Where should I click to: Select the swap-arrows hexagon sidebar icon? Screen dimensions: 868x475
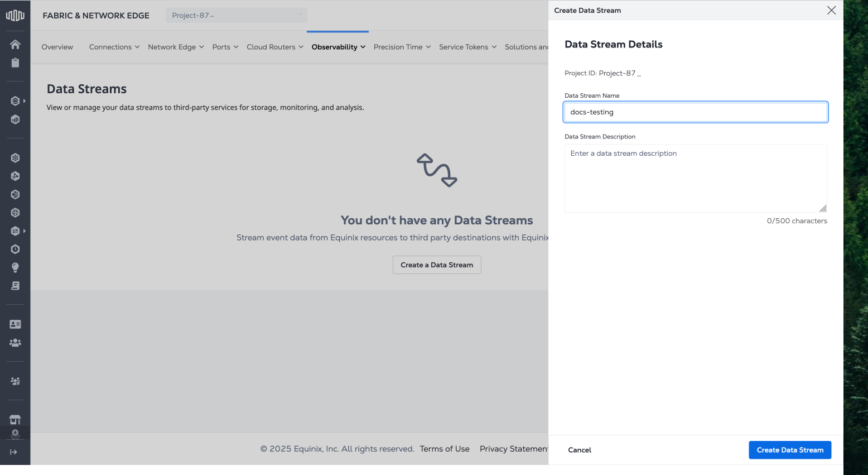coord(15,231)
